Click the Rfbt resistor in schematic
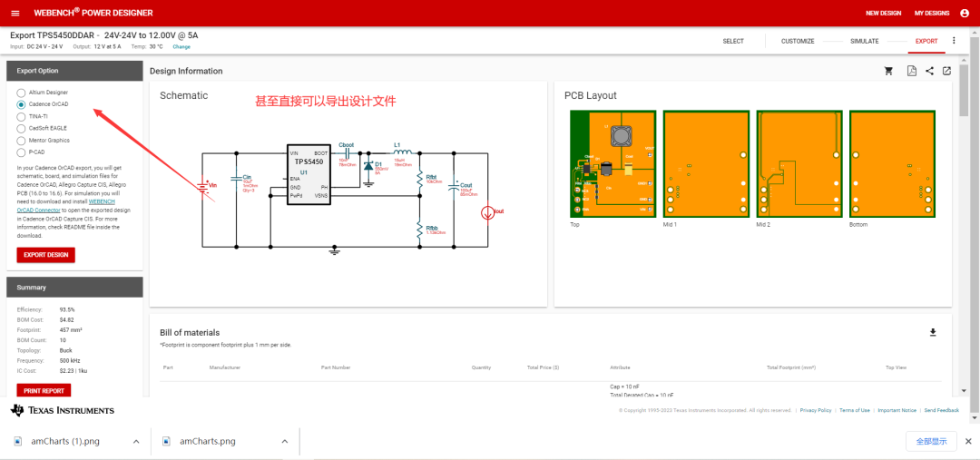 click(x=420, y=180)
